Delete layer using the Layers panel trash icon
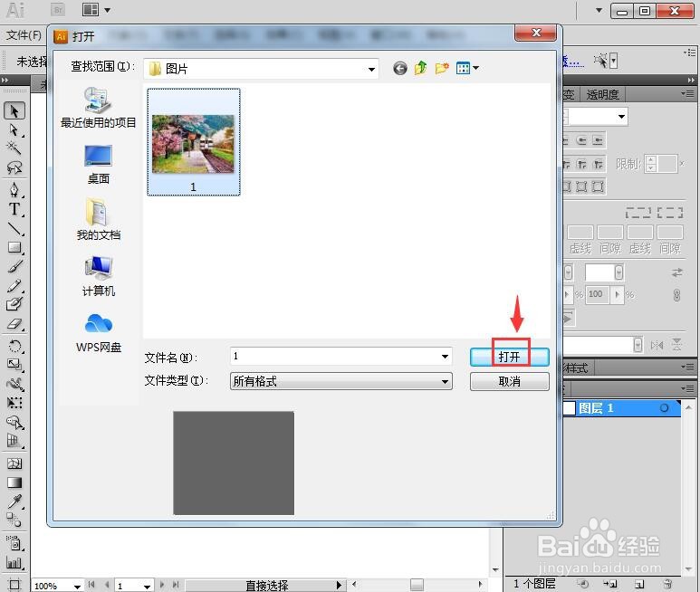Image resolution: width=700 pixels, height=592 pixels. click(x=667, y=583)
